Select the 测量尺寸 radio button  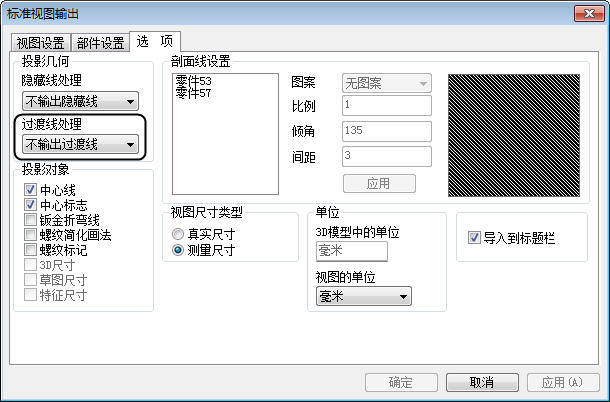pyautogui.click(x=178, y=250)
